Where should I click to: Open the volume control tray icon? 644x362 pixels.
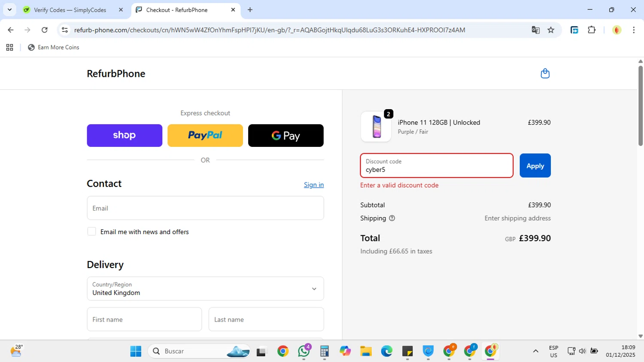click(x=582, y=351)
